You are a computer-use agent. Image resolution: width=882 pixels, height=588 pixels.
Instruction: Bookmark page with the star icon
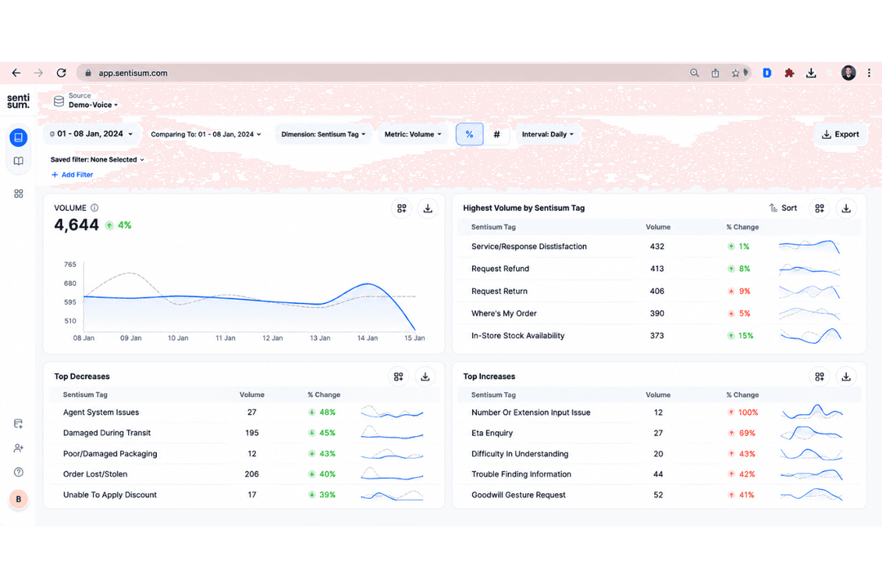(735, 73)
